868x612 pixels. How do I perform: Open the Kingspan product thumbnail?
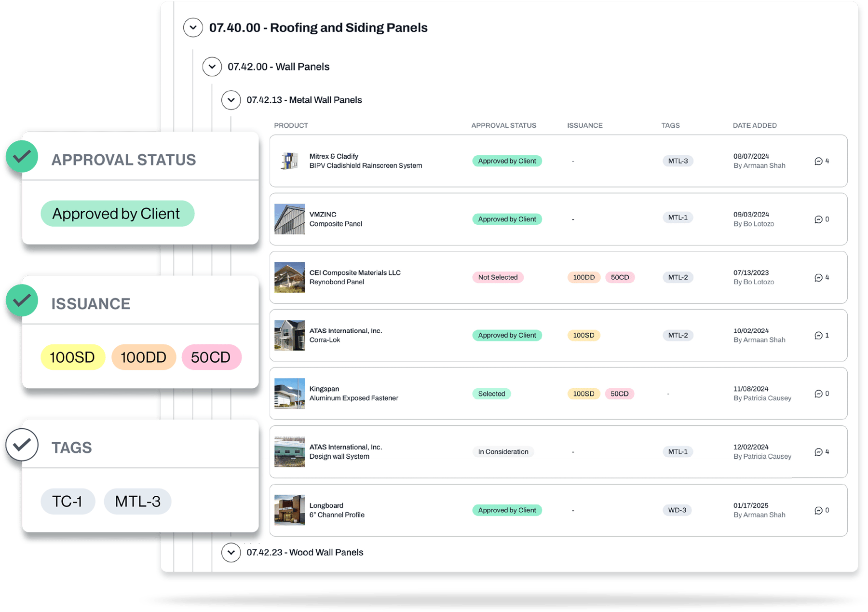coord(289,394)
